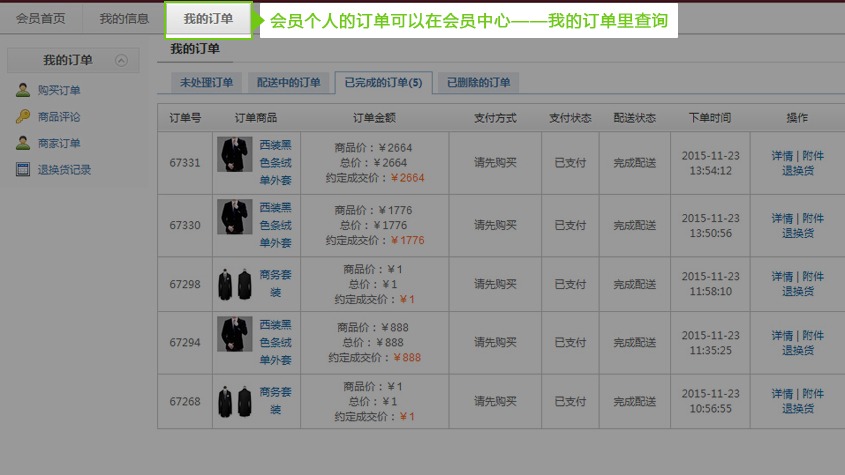Click suit thumbnail of order 67268
Screen dimensions: 845x475
pyautogui.click(x=234, y=401)
